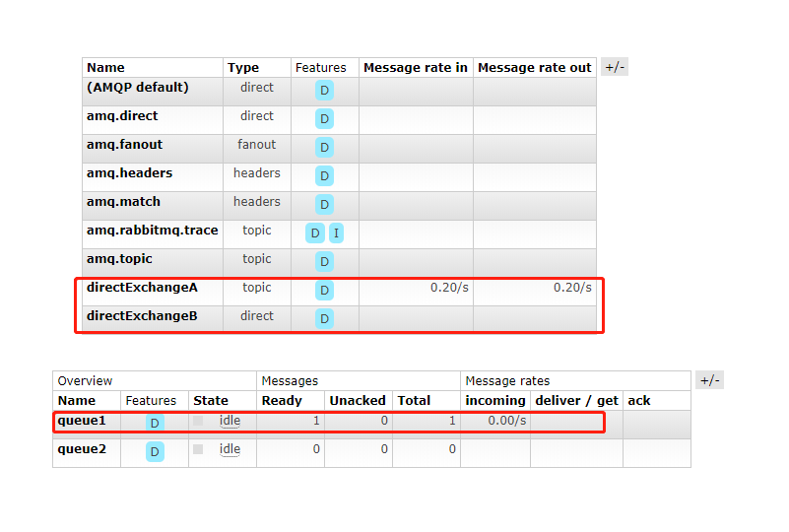Sort exchanges by Name column

tap(105, 67)
